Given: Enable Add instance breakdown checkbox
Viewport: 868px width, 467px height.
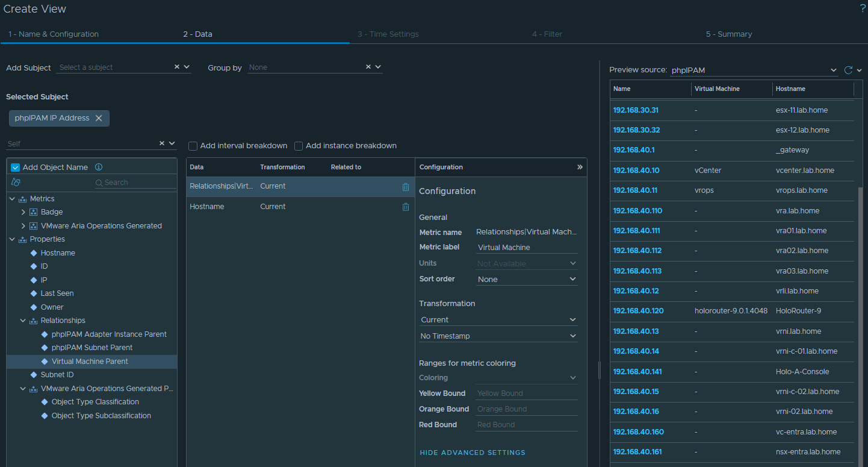Looking at the screenshot, I should (299, 146).
